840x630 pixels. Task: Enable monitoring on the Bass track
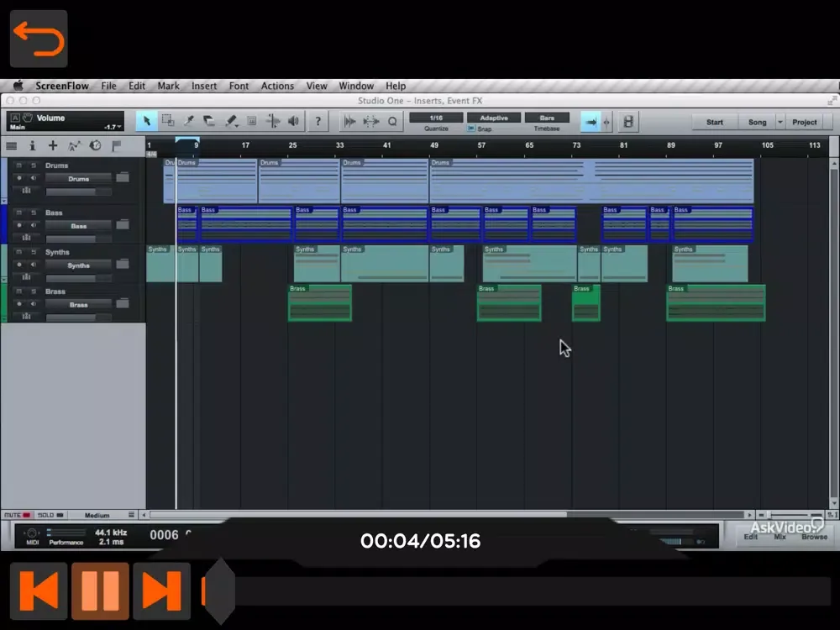34,225
